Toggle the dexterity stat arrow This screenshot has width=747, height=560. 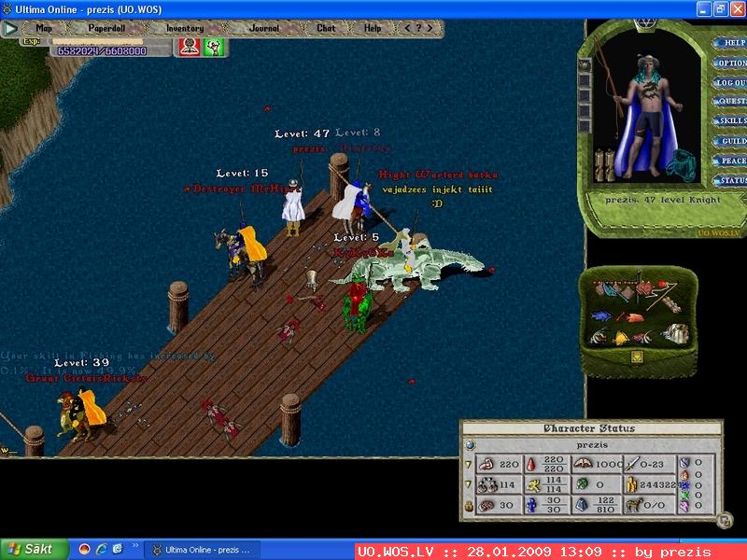(469, 484)
